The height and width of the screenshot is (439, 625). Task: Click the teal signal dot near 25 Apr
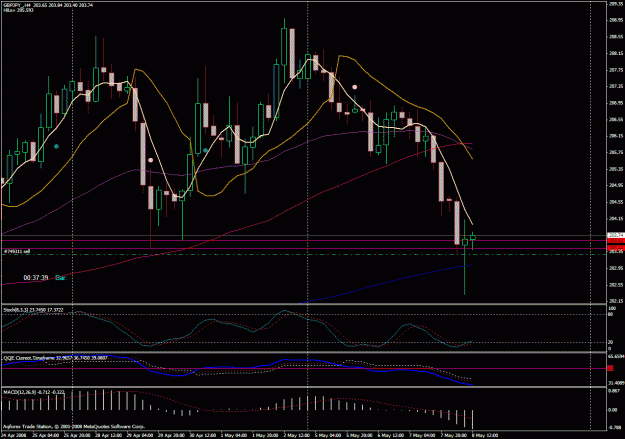tap(56, 147)
